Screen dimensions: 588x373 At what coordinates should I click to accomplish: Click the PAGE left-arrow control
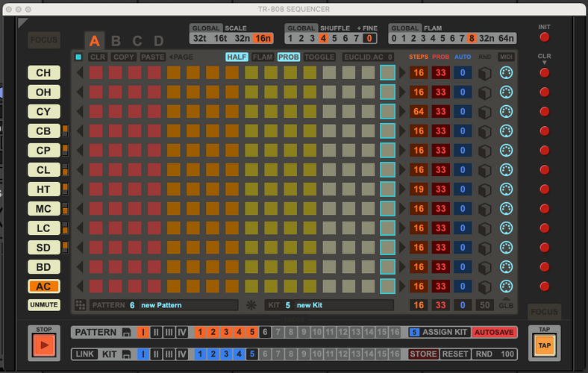[x=181, y=57]
